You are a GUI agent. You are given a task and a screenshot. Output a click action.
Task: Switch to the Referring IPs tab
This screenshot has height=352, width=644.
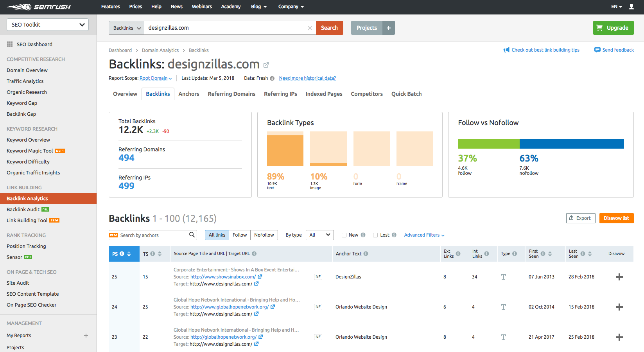(x=280, y=94)
